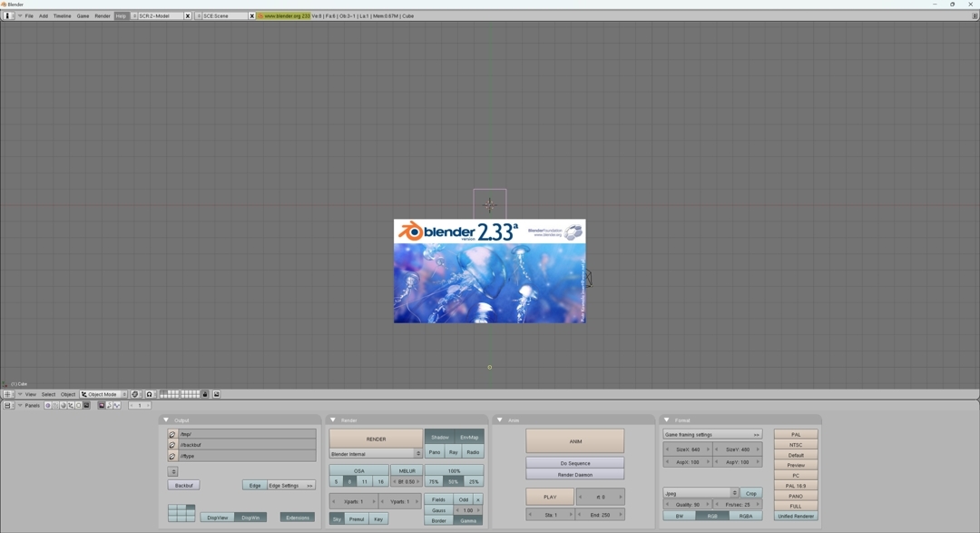Open the Panels menu
The height and width of the screenshot is (533, 980).
[x=33, y=405]
